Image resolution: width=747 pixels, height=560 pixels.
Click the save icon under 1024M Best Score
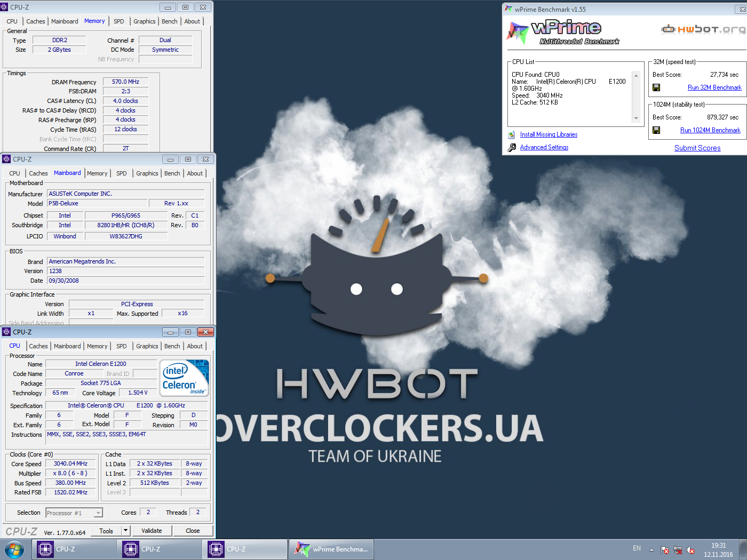(x=656, y=130)
